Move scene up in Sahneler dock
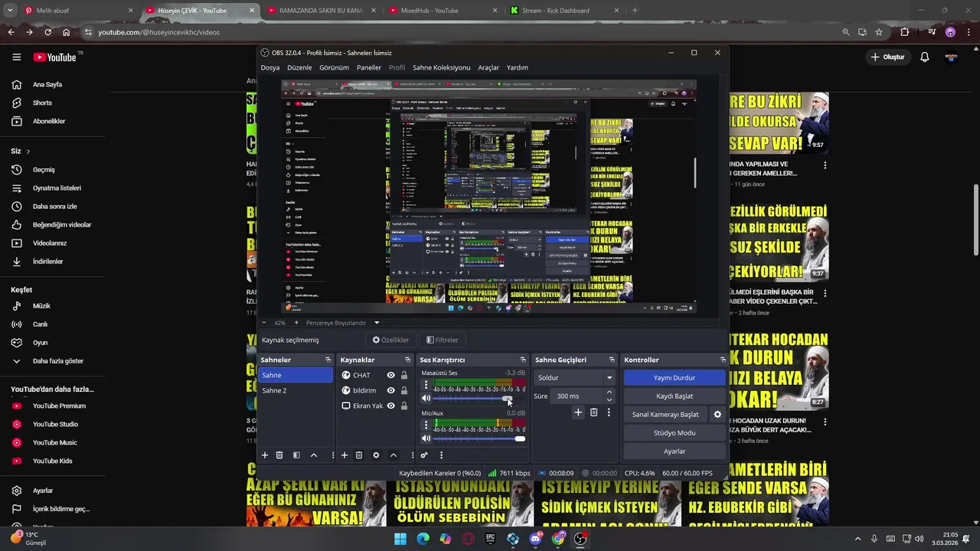Image resolution: width=980 pixels, height=551 pixels. (314, 455)
